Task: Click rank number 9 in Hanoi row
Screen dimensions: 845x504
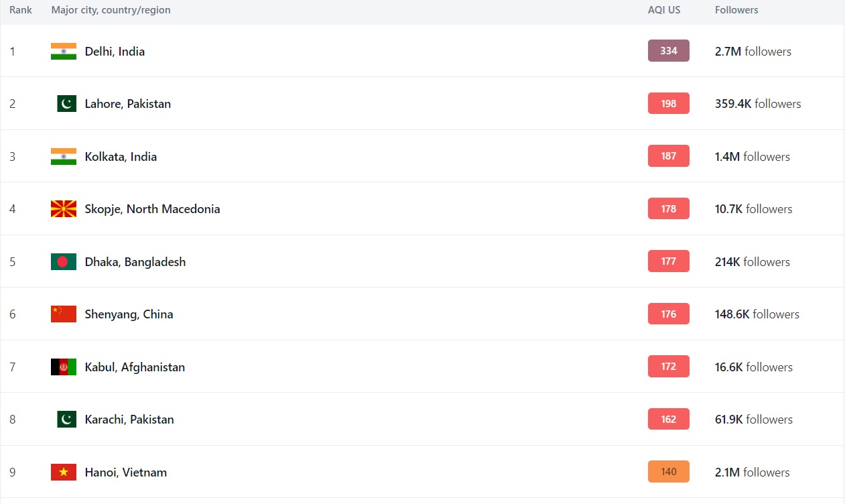Action: (12, 472)
